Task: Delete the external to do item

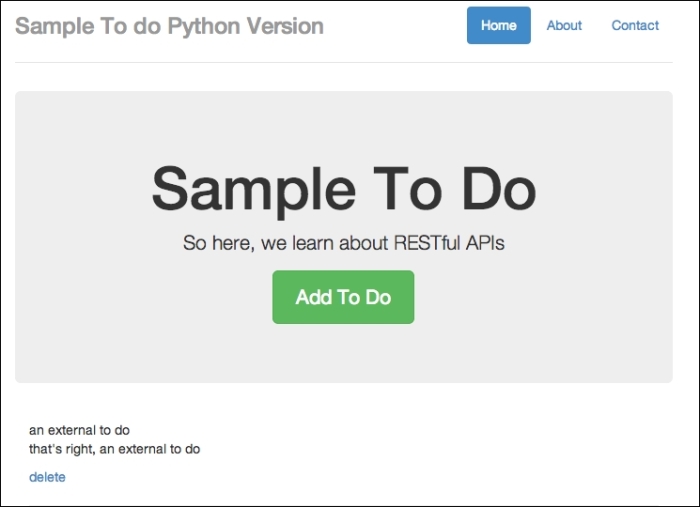Action: click(x=47, y=477)
